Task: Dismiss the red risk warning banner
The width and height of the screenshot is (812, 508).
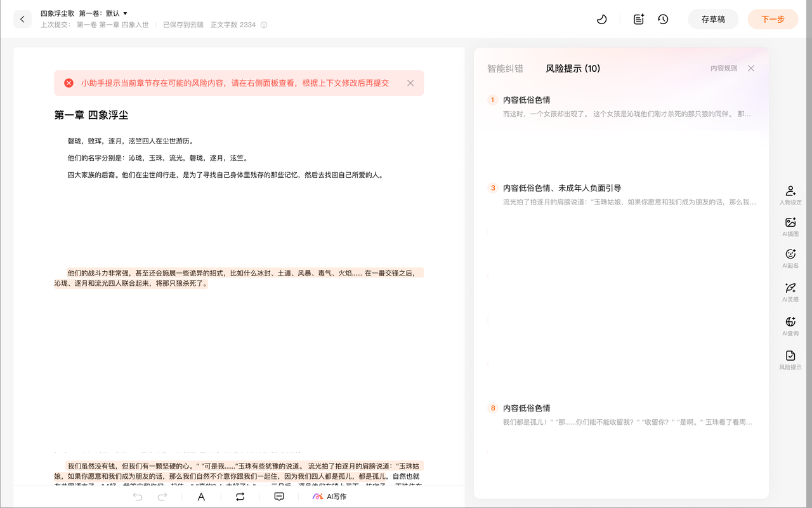Action: click(x=410, y=83)
